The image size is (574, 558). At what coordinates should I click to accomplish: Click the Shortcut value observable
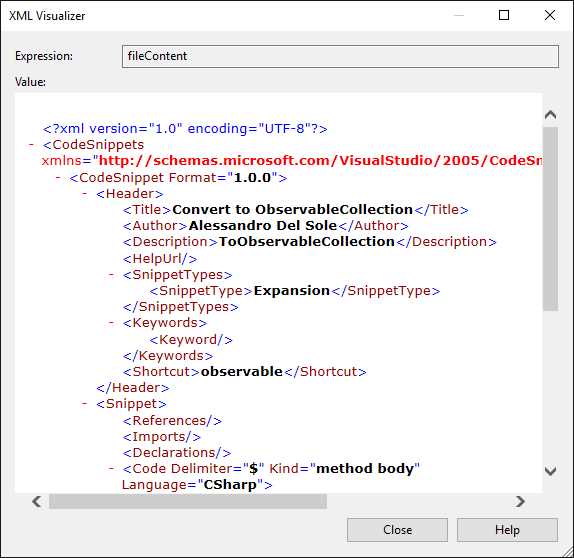[242, 372]
